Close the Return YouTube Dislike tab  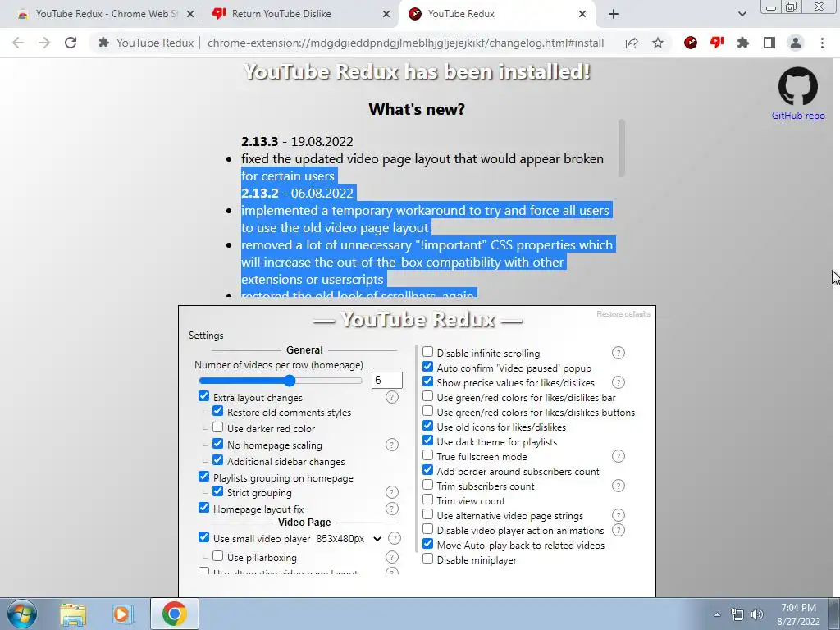coord(386,14)
